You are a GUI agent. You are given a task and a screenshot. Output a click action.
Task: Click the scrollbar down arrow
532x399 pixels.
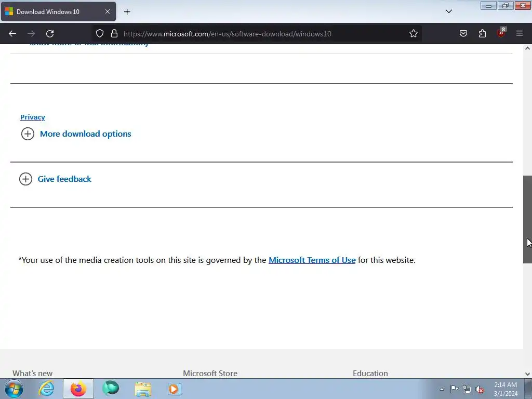pyautogui.click(x=527, y=374)
